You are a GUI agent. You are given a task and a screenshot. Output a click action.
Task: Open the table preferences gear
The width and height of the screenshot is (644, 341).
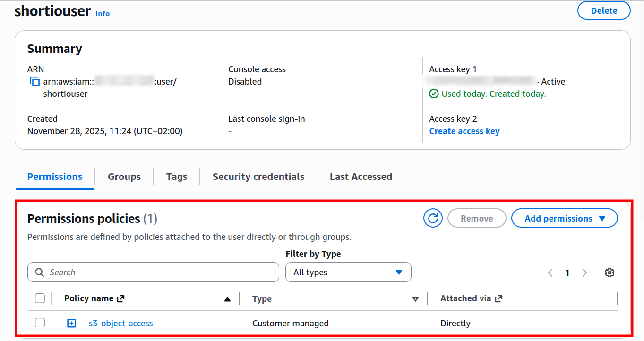coord(610,272)
